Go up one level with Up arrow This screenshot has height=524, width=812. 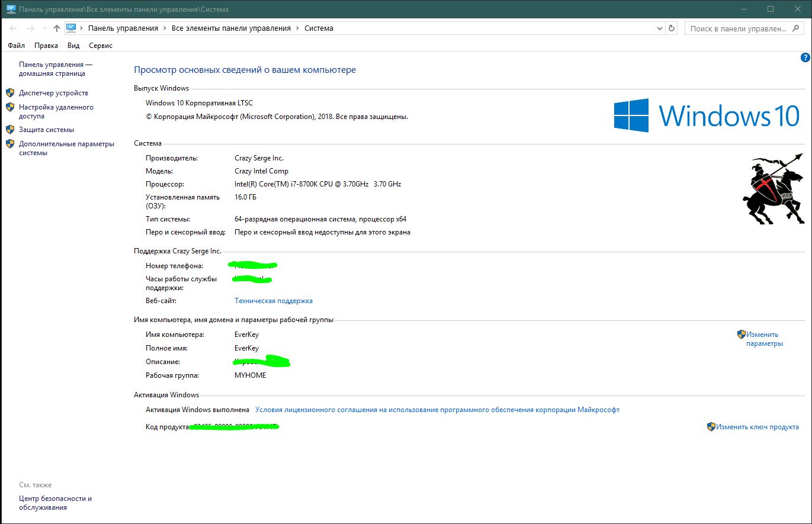coord(57,28)
